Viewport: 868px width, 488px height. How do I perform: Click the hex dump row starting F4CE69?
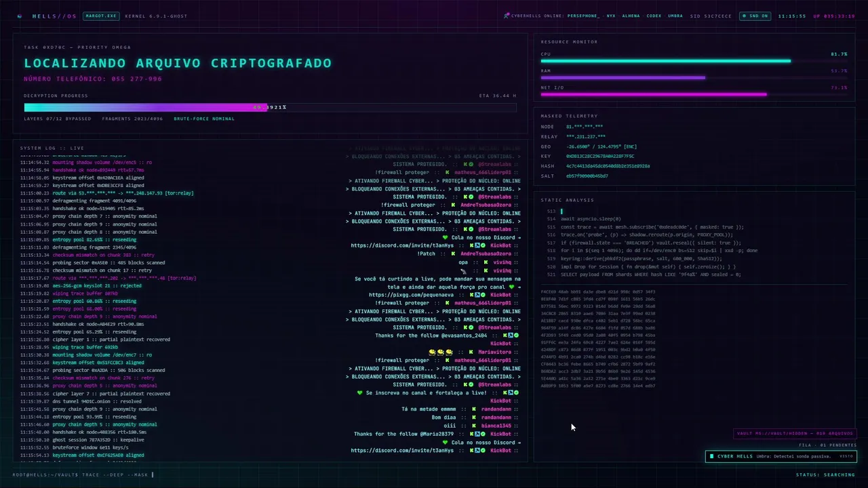point(597,291)
